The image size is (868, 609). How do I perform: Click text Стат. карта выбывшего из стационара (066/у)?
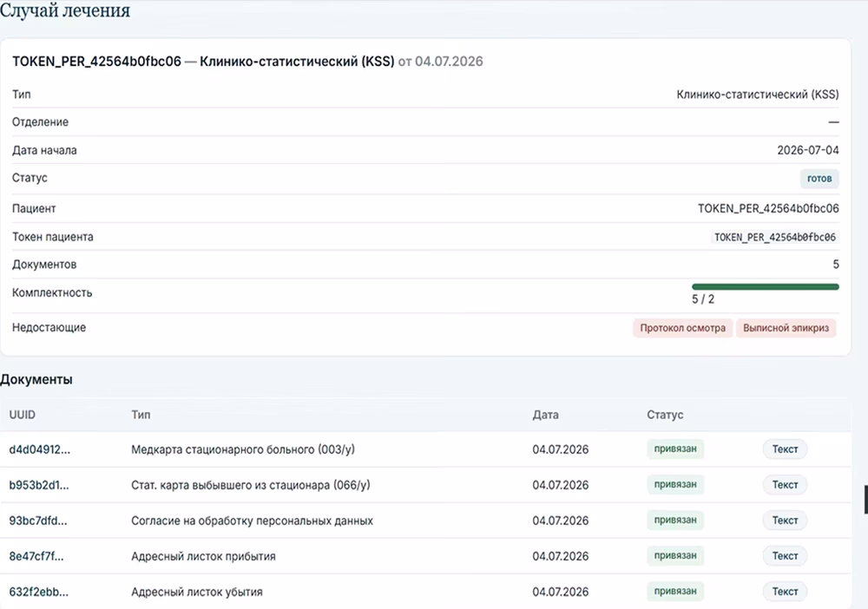click(251, 485)
